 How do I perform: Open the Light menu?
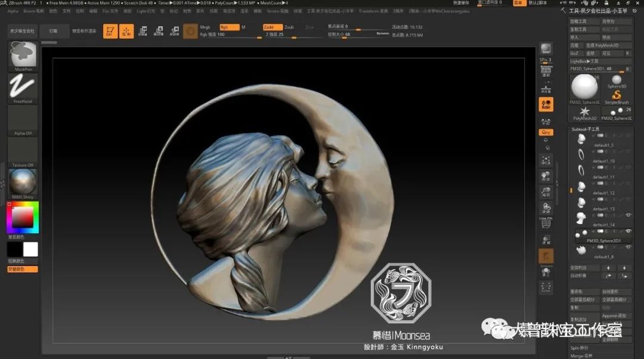[x=146, y=11]
